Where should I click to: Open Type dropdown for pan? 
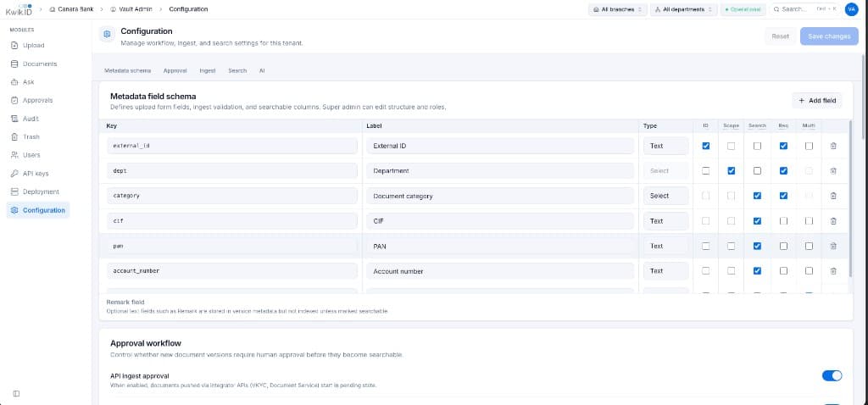(666, 246)
